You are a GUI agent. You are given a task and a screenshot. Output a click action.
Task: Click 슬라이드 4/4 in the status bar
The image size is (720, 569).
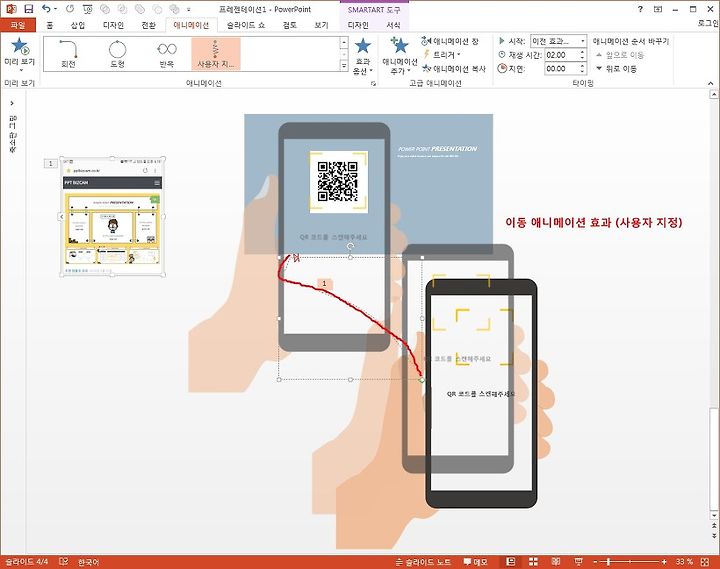[27, 562]
